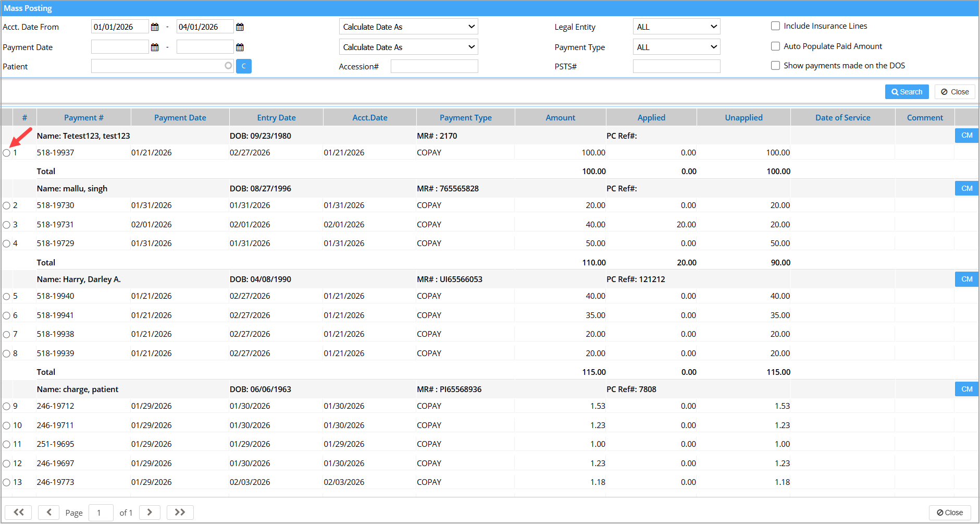Go to the first page
Screen dimensions: 980x524
(x=18, y=513)
